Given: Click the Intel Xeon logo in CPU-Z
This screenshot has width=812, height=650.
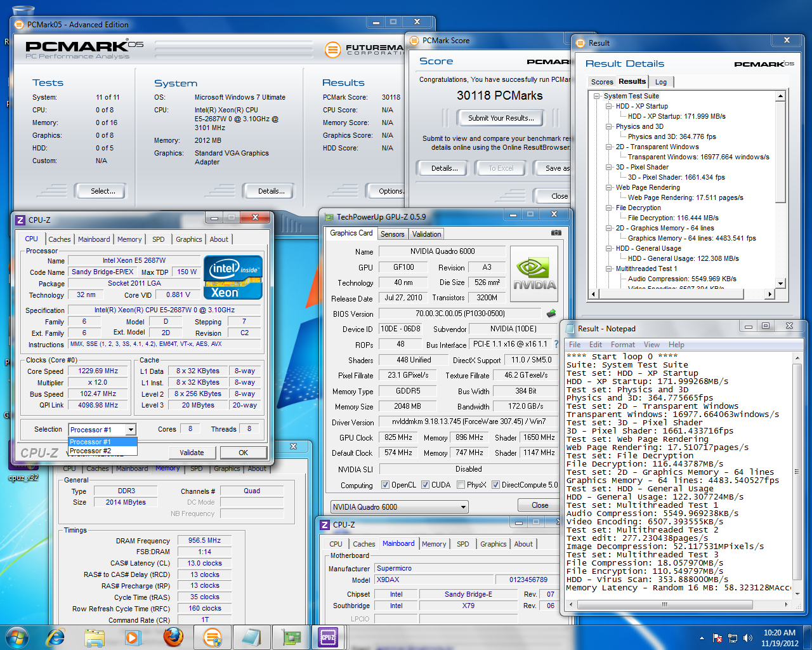Looking at the screenshot, I should click(x=233, y=277).
